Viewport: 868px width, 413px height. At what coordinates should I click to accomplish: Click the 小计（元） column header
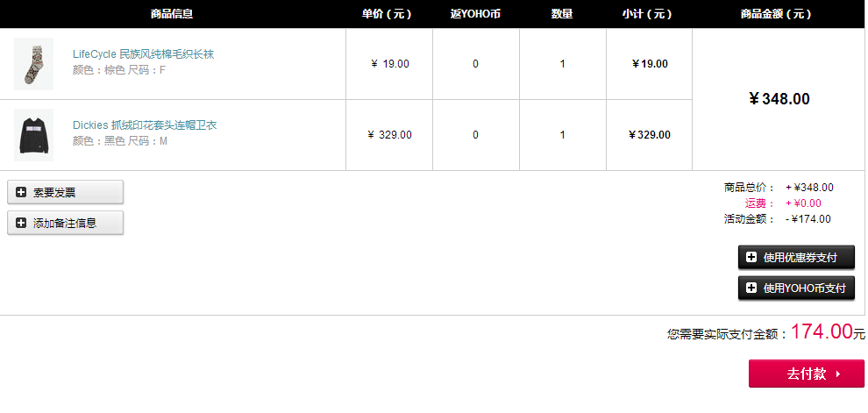pos(647,14)
